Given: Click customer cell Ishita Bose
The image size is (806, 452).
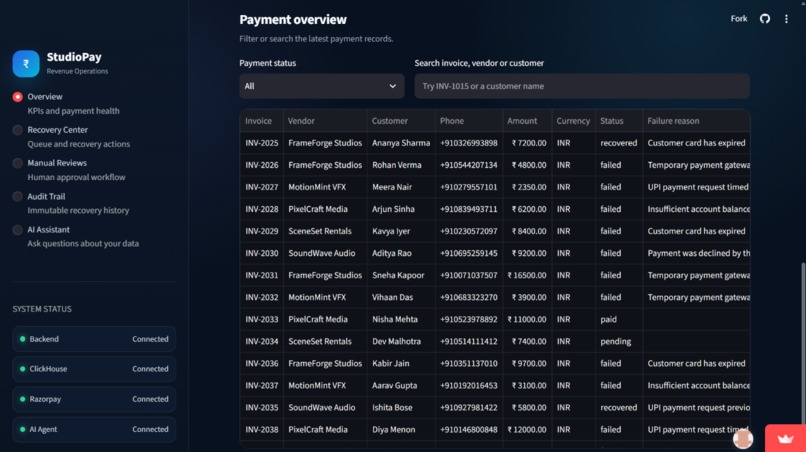Looking at the screenshot, I should [x=401, y=408].
